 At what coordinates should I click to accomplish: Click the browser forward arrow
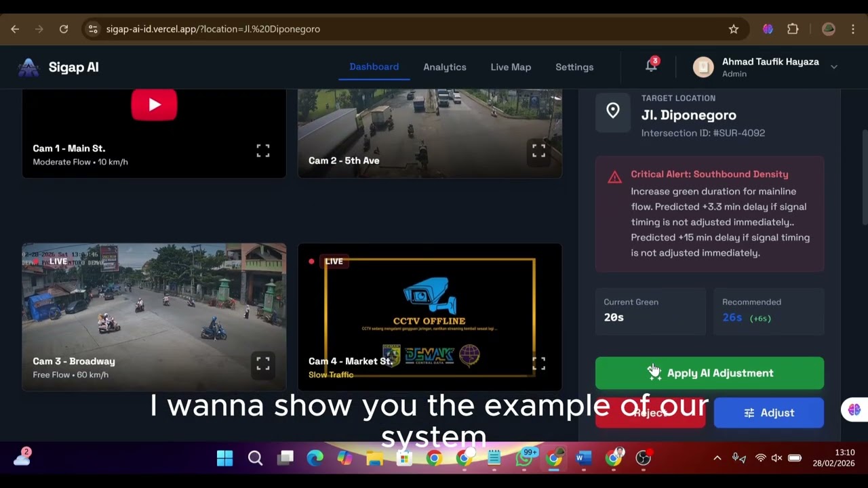[x=39, y=29]
